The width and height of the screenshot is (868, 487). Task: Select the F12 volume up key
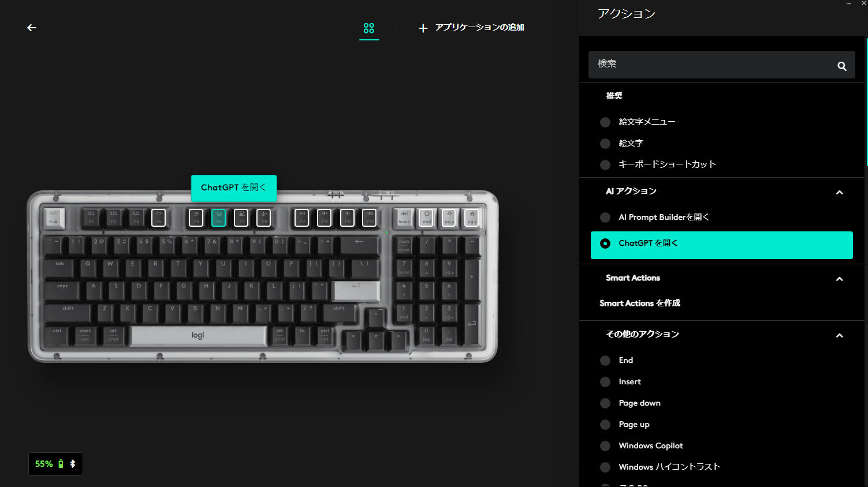pos(370,218)
